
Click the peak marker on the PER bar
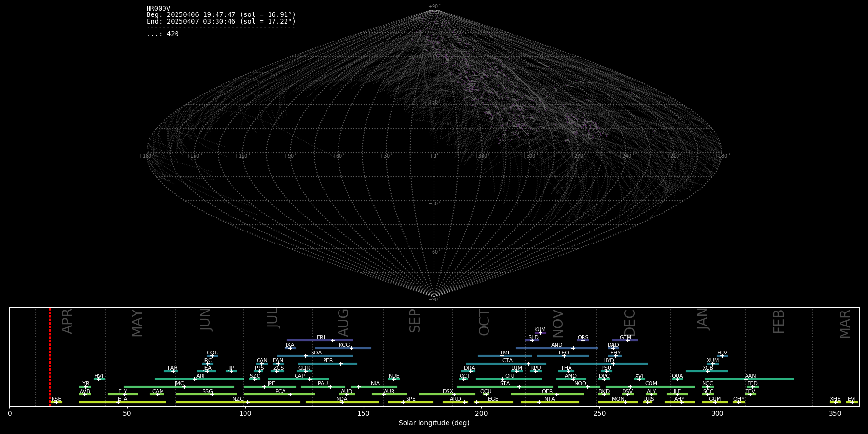point(340,364)
